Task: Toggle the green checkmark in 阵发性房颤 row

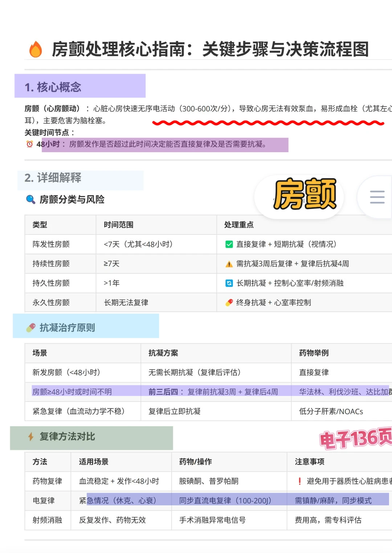Action: 229,244
